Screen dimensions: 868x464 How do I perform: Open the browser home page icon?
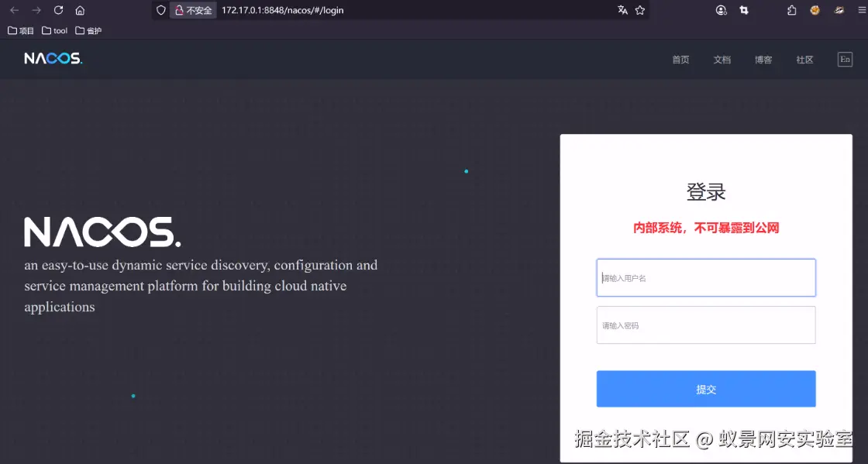tap(80, 11)
